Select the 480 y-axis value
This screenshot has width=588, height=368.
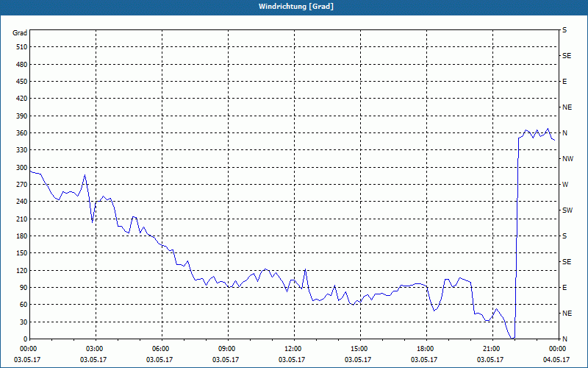(x=22, y=65)
